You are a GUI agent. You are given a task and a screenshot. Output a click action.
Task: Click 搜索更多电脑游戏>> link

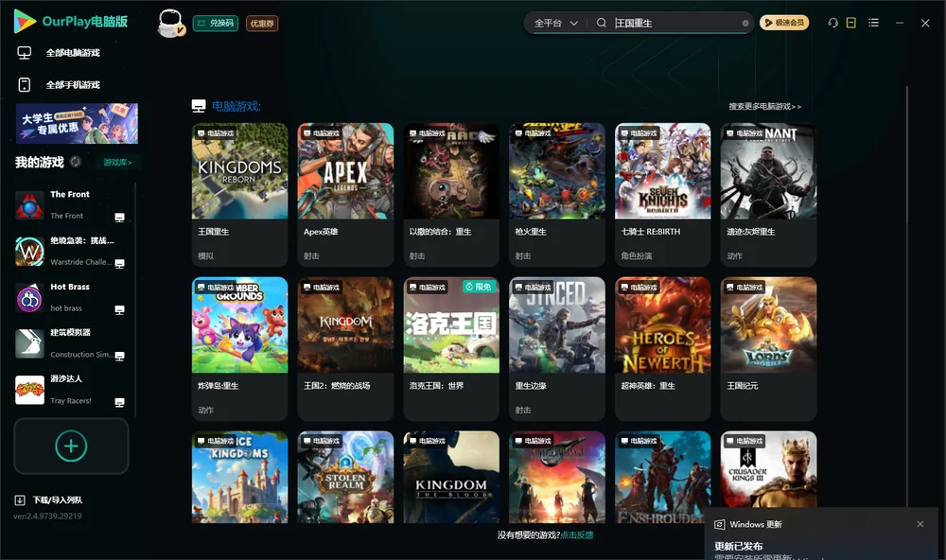[x=764, y=106]
